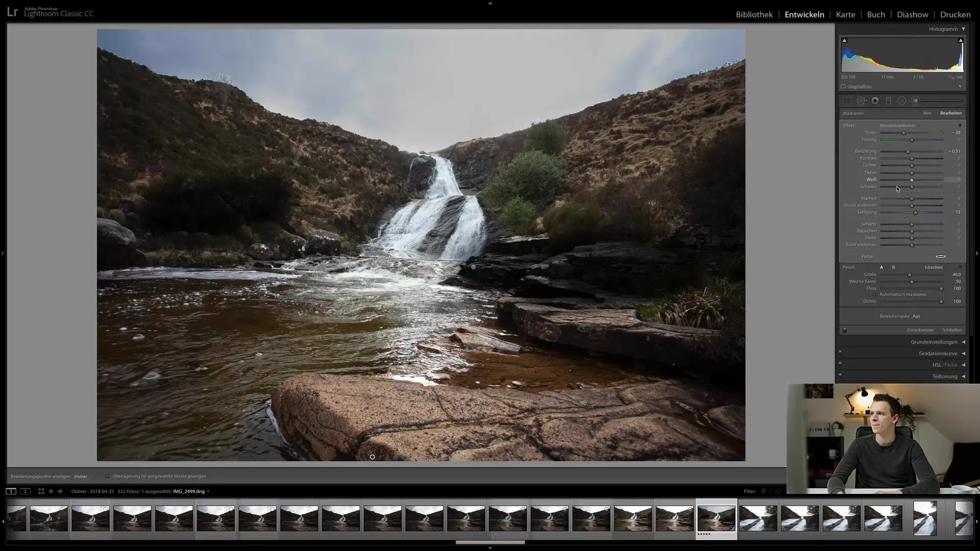The height and width of the screenshot is (551, 980).
Task: Switch to Entwickeln module
Action: [x=804, y=14]
